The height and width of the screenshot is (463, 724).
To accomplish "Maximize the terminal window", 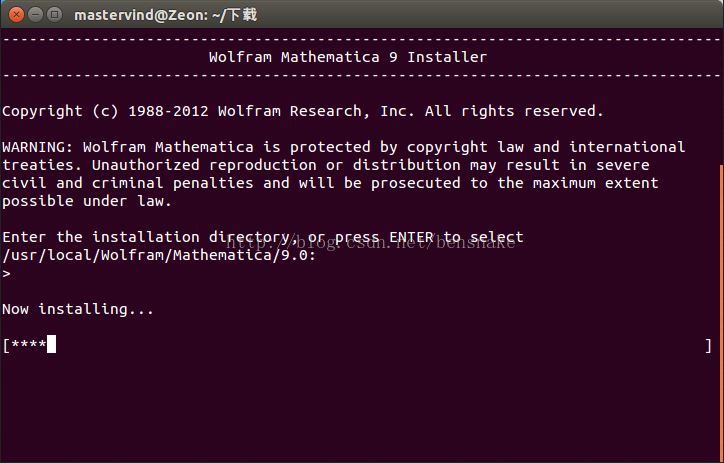I will (x=54, y=15).
